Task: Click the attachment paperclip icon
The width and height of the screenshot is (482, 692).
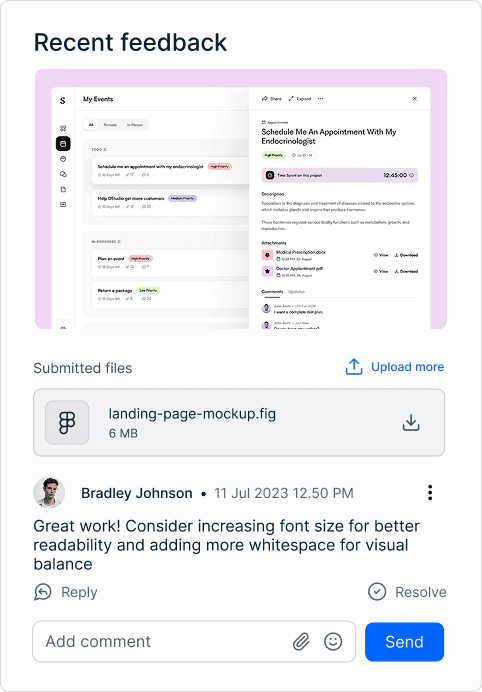Action: click(301, 641)
